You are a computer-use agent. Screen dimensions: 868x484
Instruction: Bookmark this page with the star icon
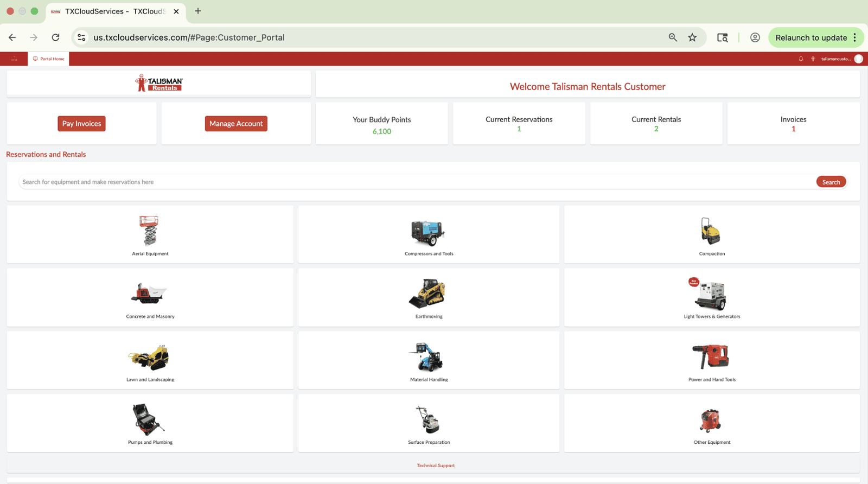[692, 37]
